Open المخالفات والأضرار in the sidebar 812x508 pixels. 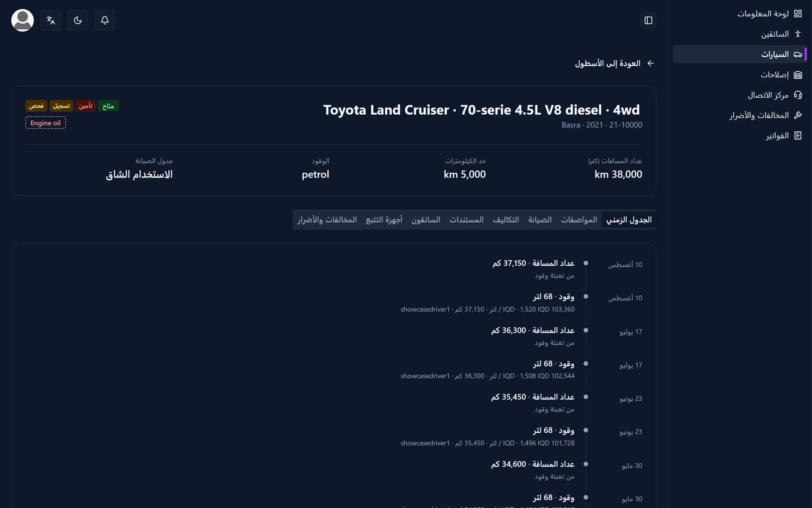coord(740,115)
